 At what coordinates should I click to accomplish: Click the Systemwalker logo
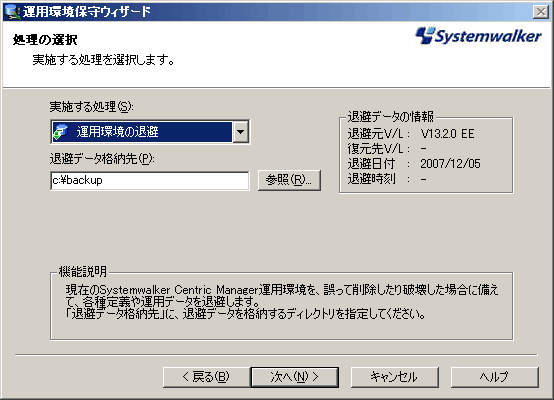478,36
